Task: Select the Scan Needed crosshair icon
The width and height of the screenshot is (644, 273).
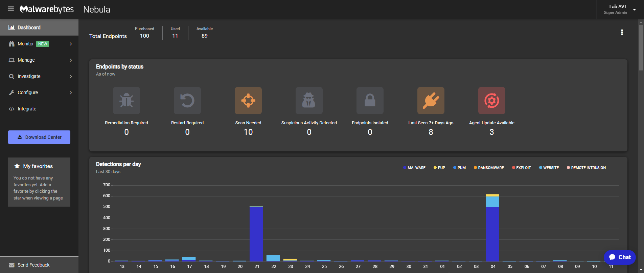Action: (x=248, y=101)
